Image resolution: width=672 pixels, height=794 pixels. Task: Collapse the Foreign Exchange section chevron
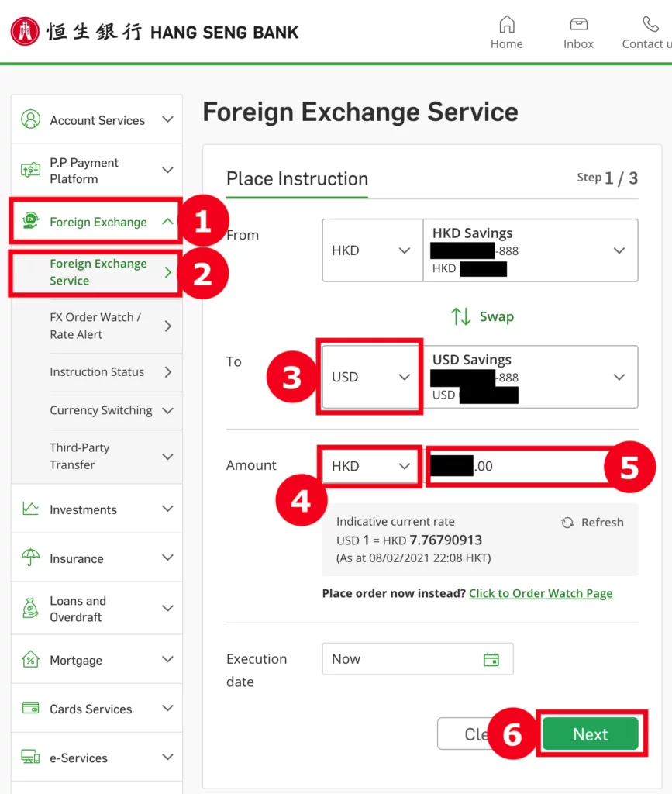167,221
